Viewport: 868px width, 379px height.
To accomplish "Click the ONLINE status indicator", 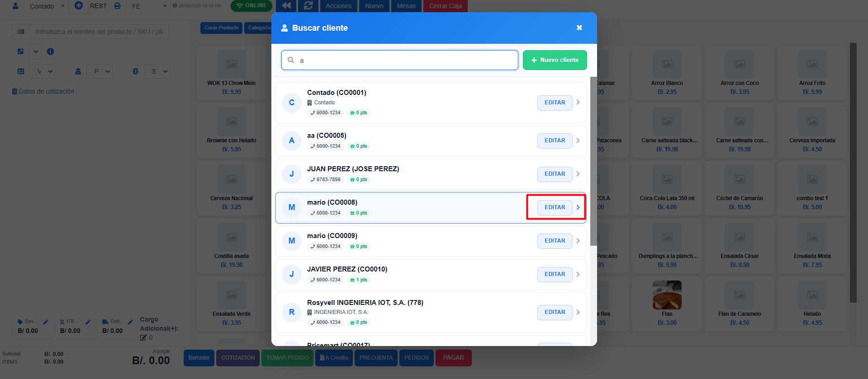I will tap(251, 5).
